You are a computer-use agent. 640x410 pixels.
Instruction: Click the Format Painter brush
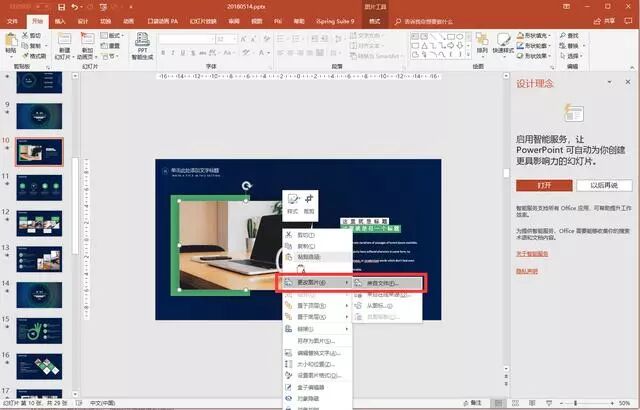[x=25, y=56]
